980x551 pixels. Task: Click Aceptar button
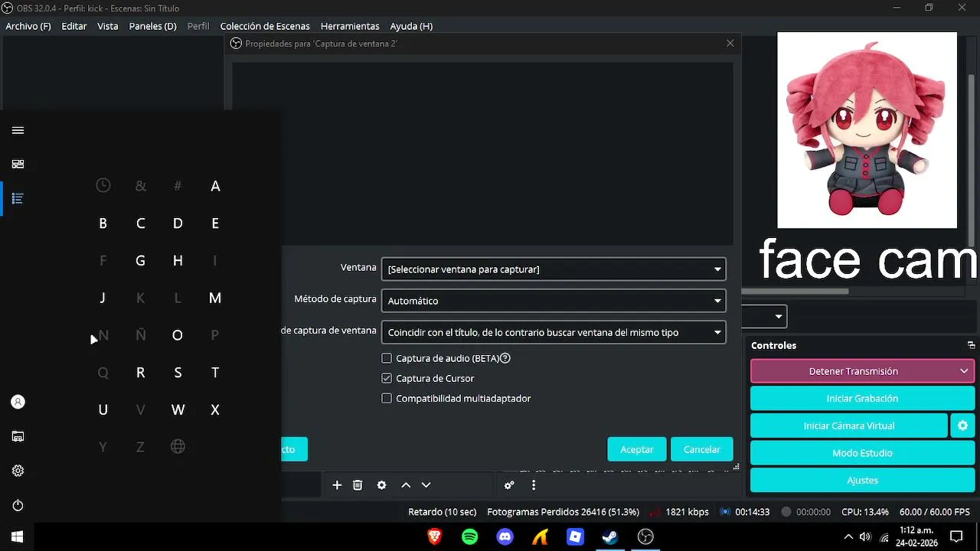637,449
